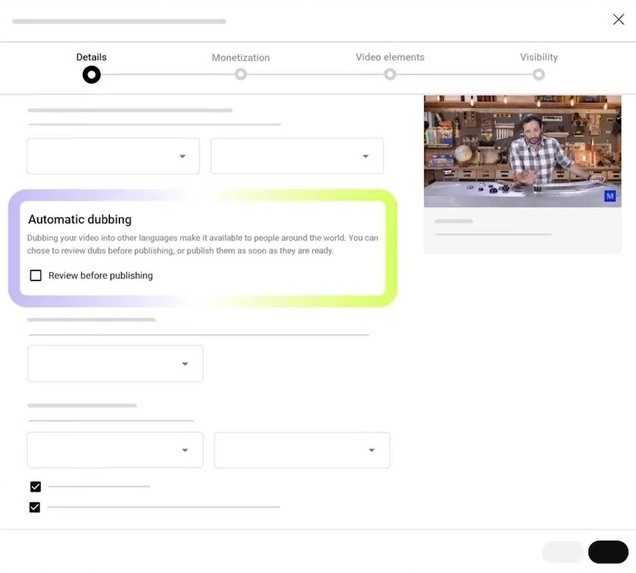Open the Monetization step

point(241,58)
